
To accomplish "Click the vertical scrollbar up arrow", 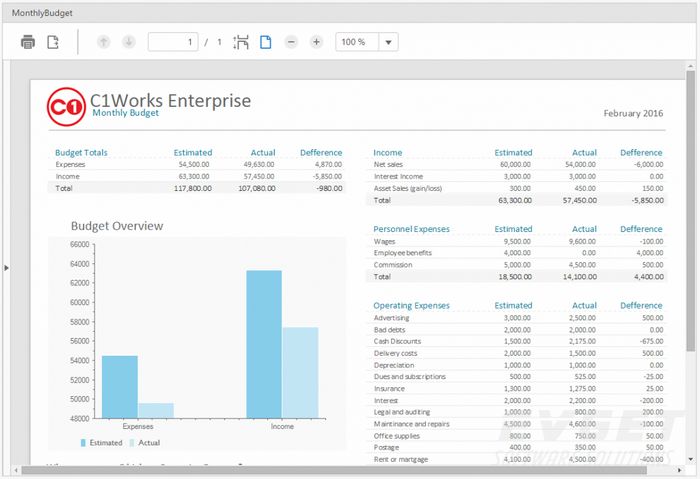I will pos(691,66).
